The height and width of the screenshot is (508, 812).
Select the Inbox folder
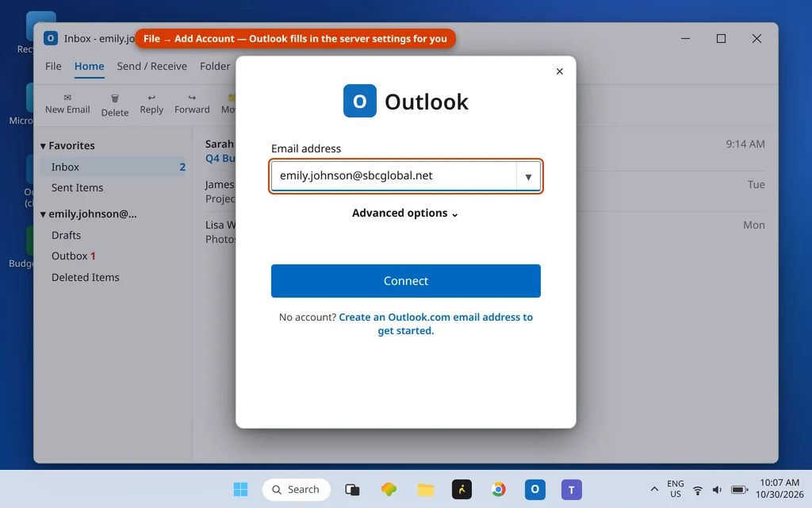point(113,167)
